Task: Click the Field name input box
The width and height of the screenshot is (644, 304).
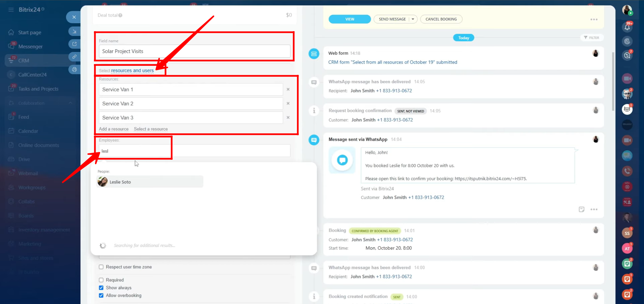Action: (x=195, y=51)
